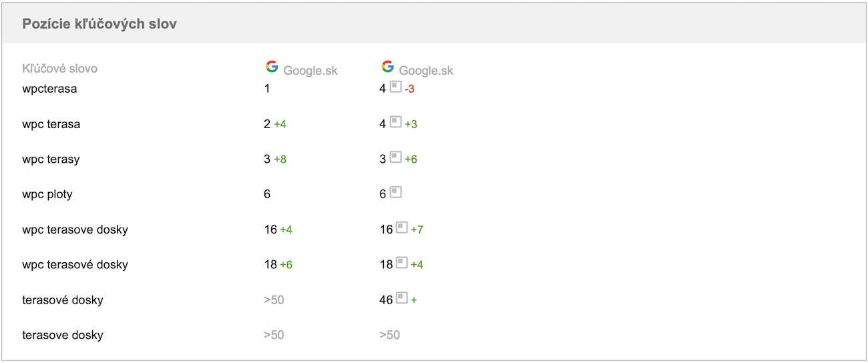Image resolution: width=868 pixels, height=363 pixels.
Task: Click the red -3 position change
Action: (409, 89)
